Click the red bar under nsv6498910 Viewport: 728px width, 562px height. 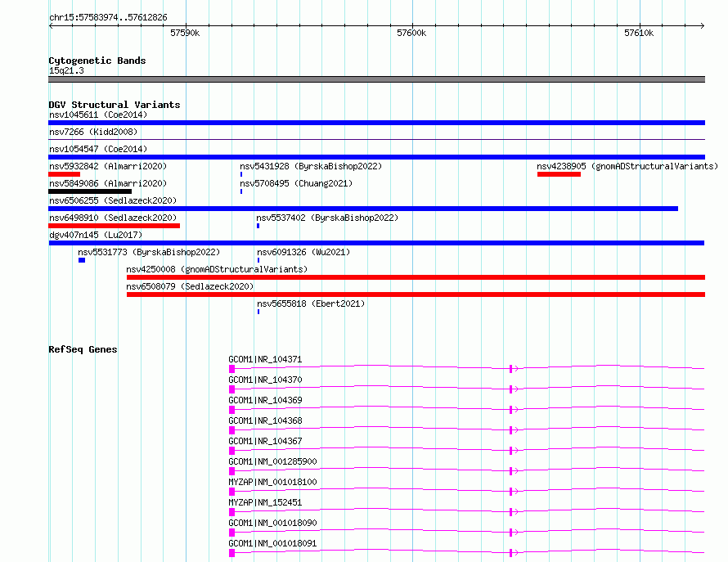115,226
